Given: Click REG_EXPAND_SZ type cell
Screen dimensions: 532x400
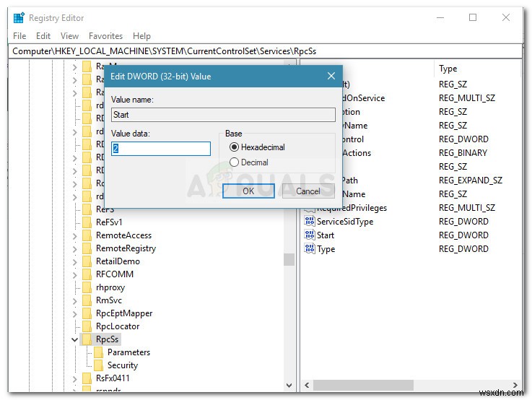Looking at the screenshot, I should click(470, 181).
